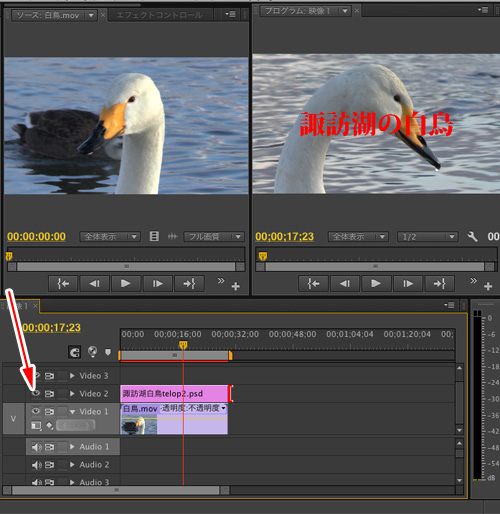Show more Program monitor transport buttons (»)

click(473, 281)
